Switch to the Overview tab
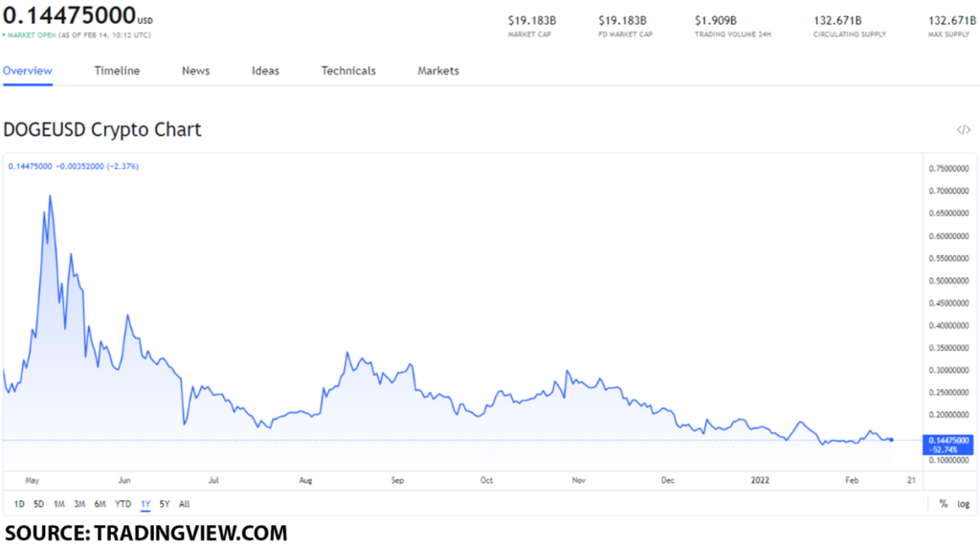 [x=28, y=71]
